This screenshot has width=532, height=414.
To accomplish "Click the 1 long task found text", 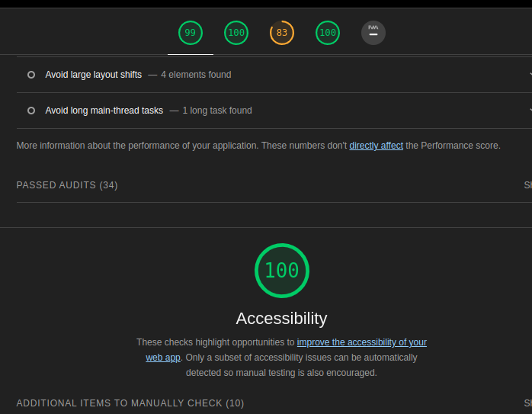I will tap(217, 111).
